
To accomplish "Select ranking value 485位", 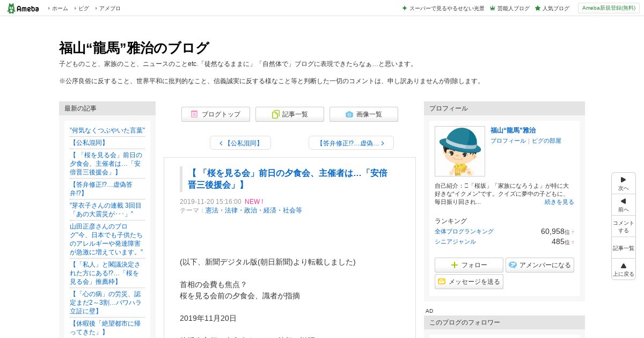I will click(x=560, y=241).
